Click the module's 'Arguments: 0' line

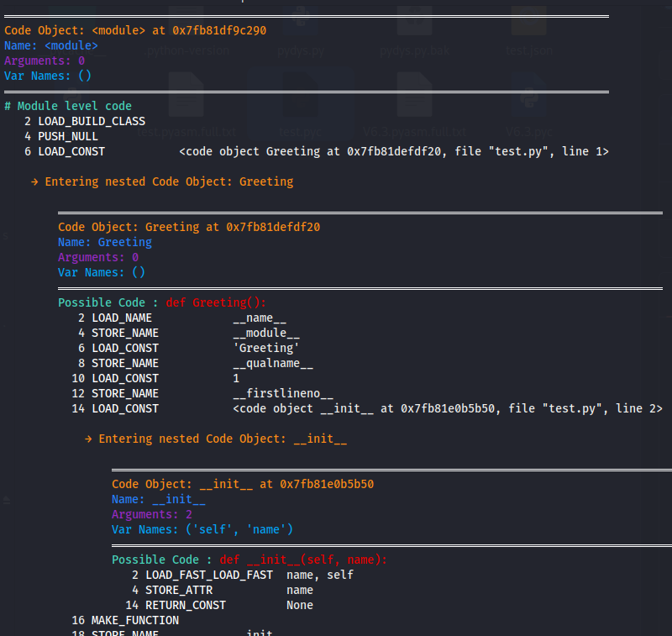(45, 60)
